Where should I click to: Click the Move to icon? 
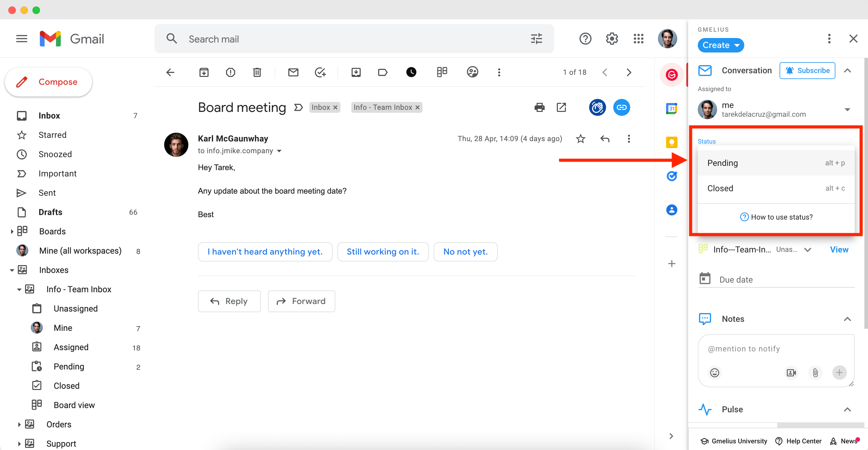pos(356,72)
